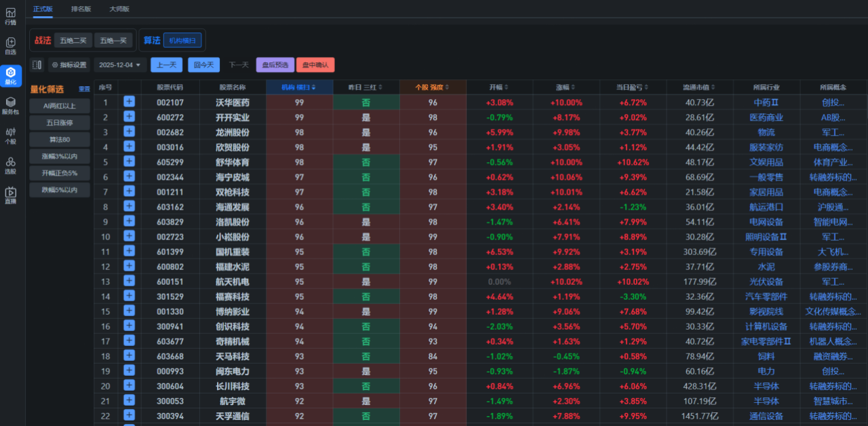Toggle the AI两红以上 filter
This screenshot has width=868, height=426.
click(60, 106)
